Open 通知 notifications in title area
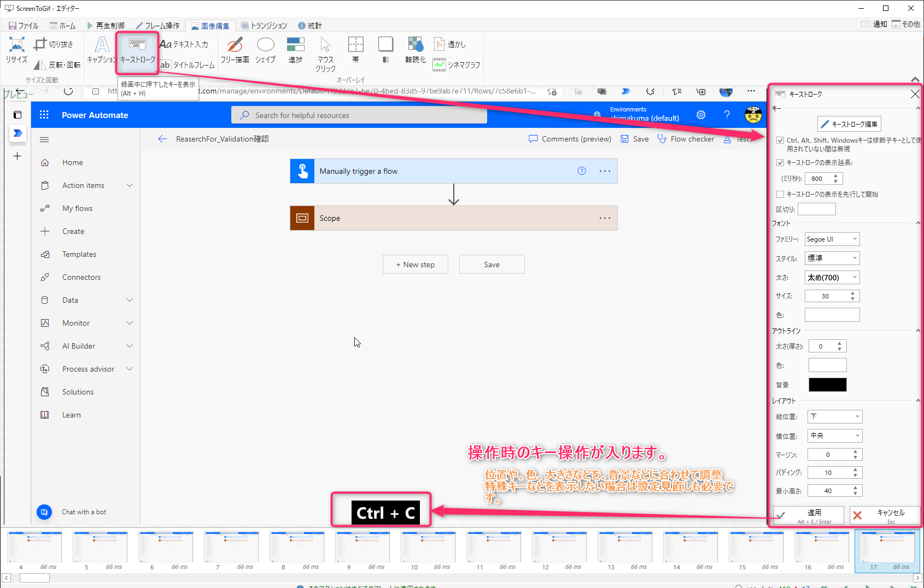The image size is (924, 588). click(x=874, y=24)
